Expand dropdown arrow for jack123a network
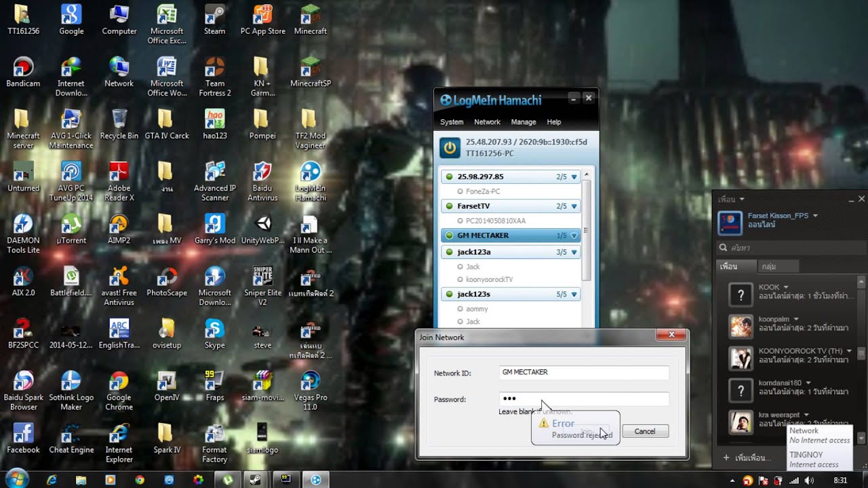Screen dimensions: 868x488 click(574, 252)
